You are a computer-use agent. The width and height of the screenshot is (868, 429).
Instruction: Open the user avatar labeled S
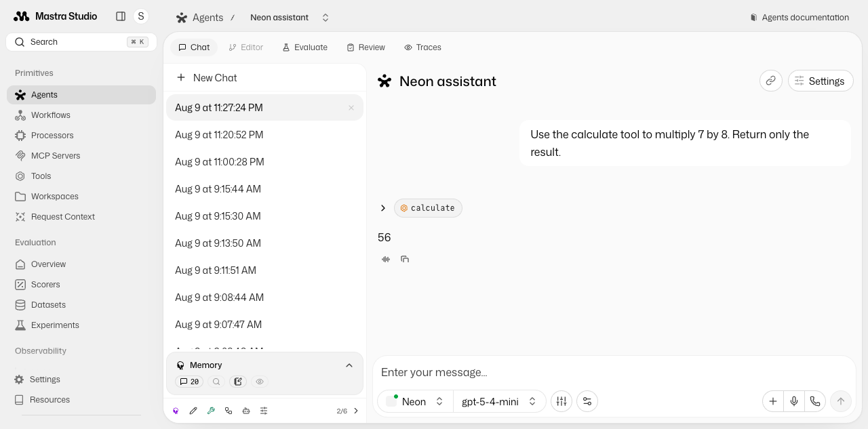pyautogui.click(x=141, y=16)
